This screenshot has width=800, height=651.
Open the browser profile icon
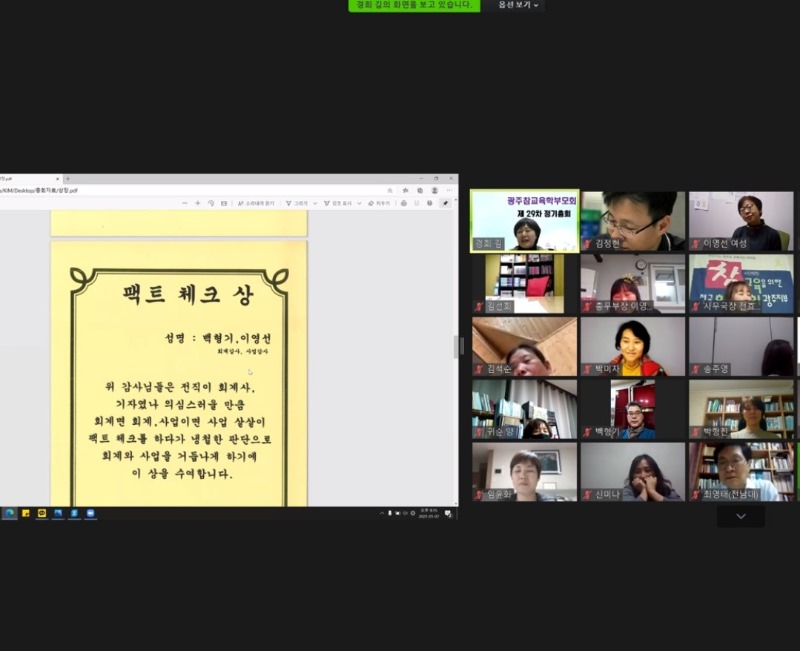pyautogui.click(x=435, y=190)
